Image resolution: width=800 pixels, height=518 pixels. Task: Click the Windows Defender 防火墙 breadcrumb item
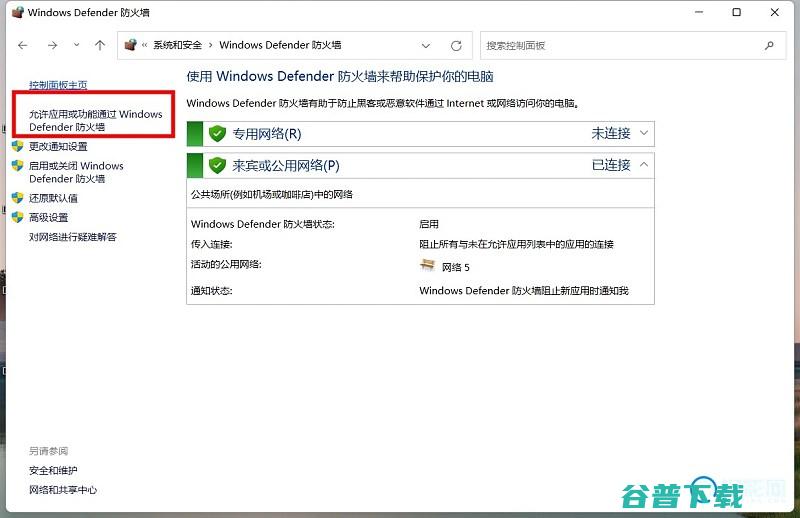point(280,45)
